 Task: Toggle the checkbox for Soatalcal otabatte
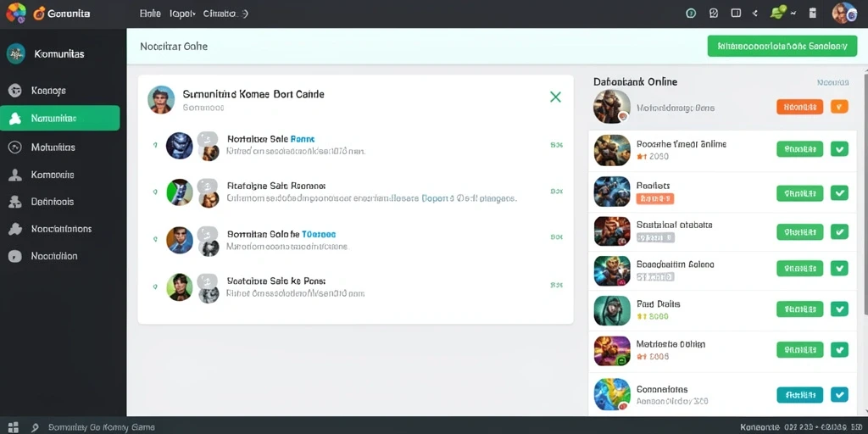[840, 232]
